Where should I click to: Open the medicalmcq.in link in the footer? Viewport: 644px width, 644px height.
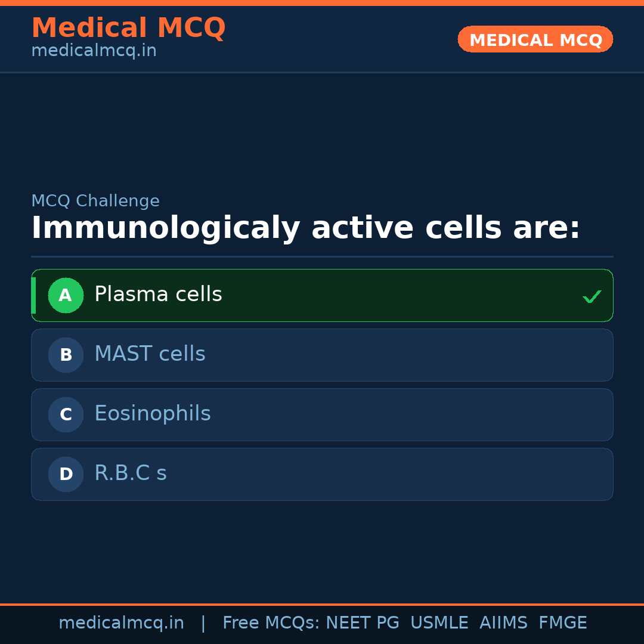pyautogui.click(x=121, y=623)
